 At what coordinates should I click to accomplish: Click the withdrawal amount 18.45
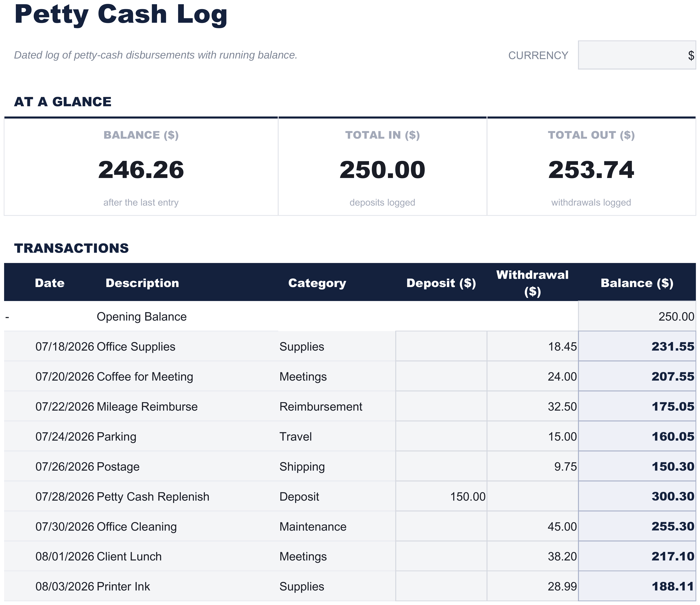tap(532, 346)
